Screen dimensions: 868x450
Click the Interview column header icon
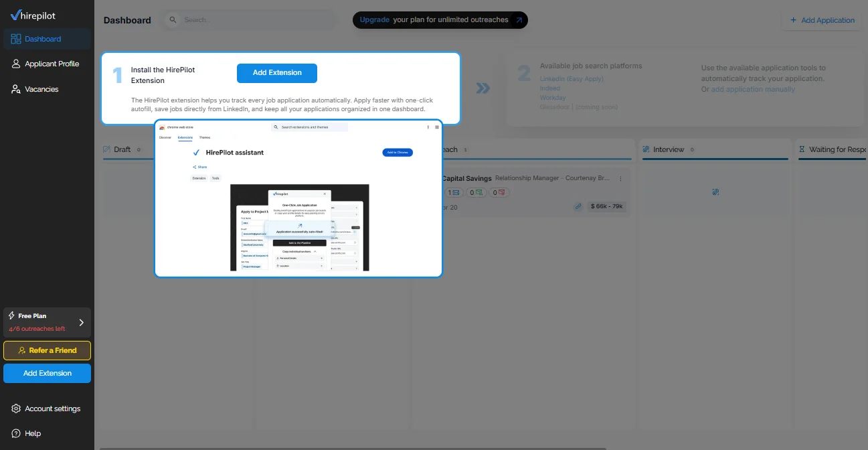(x=646, y=149)
